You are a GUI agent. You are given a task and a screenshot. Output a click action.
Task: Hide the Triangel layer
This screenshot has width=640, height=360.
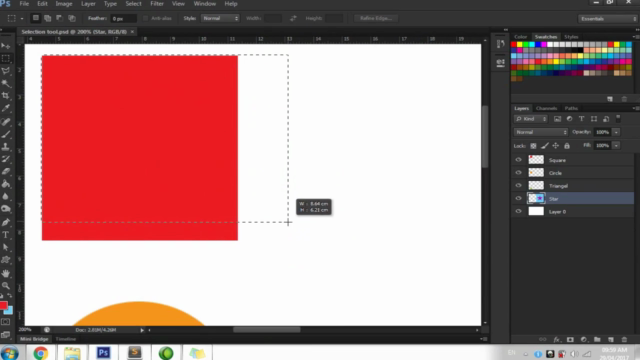point(518,186)
